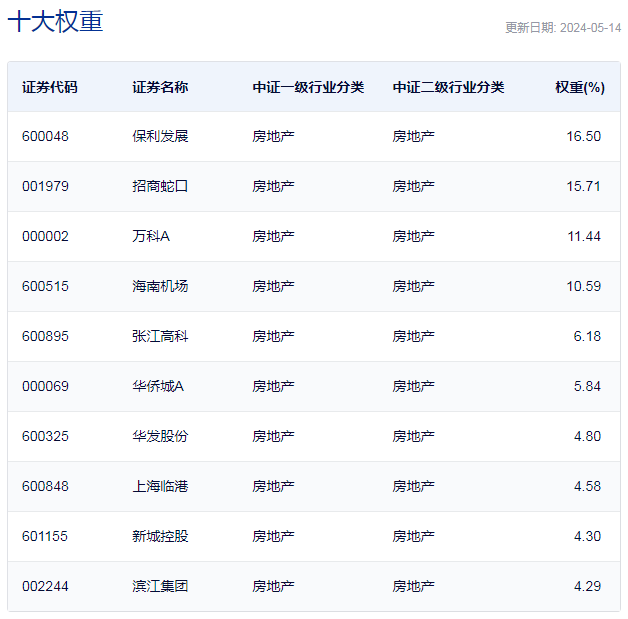The height and width of the screenshot is (619, 628).
Task: Select stock code 000069
Action: click(45, 386)
